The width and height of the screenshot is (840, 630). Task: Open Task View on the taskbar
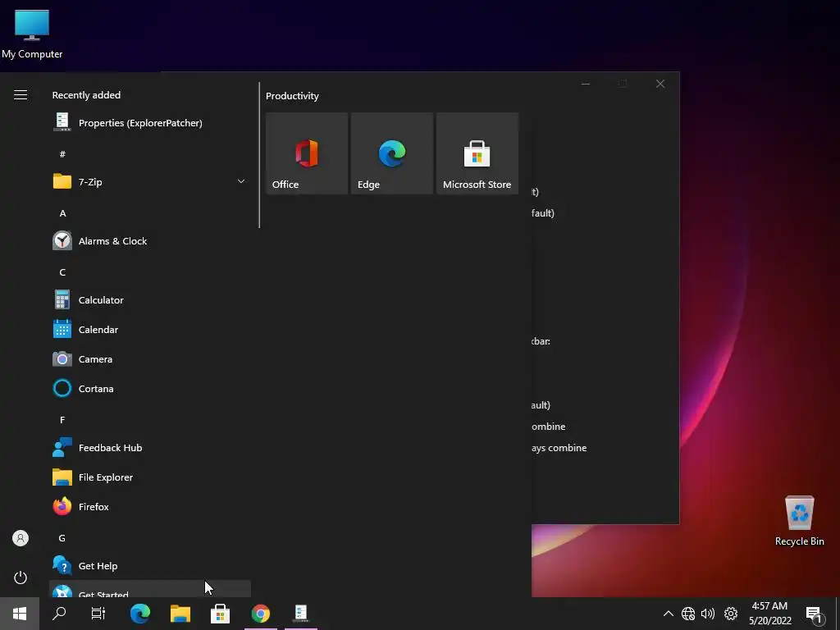pyautogui.click(x=98, y=614)
